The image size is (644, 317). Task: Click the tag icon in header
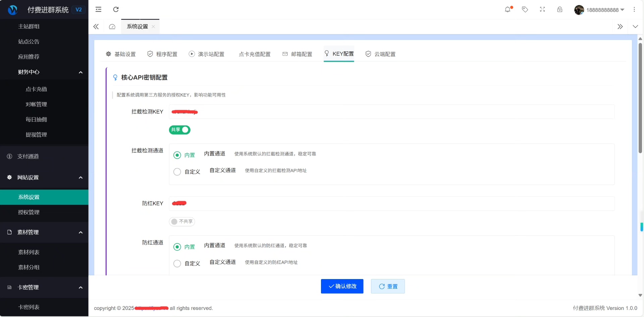pos(525,9)
